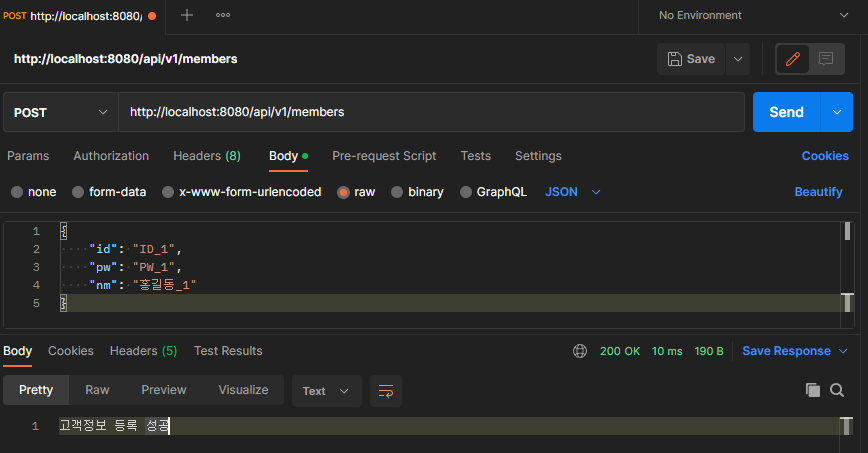Click the 190 B response size
This screenshot has height=453, width=868.
point(709,351)
